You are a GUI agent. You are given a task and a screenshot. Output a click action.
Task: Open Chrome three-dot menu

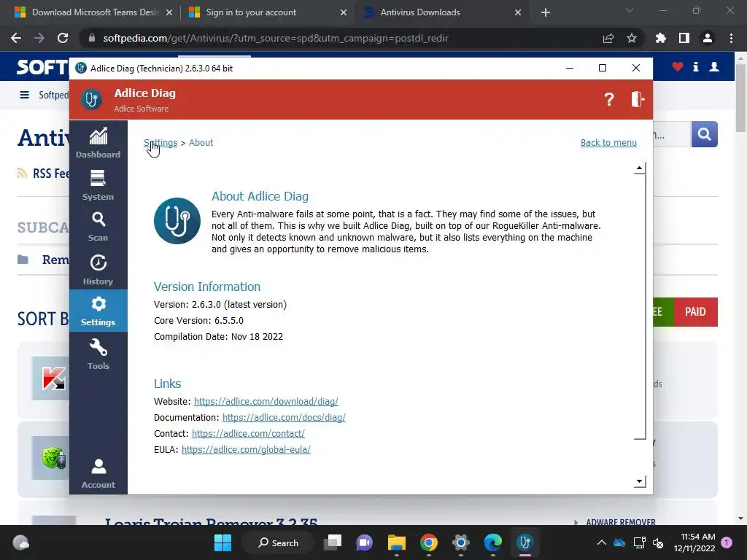coord(731,38)
